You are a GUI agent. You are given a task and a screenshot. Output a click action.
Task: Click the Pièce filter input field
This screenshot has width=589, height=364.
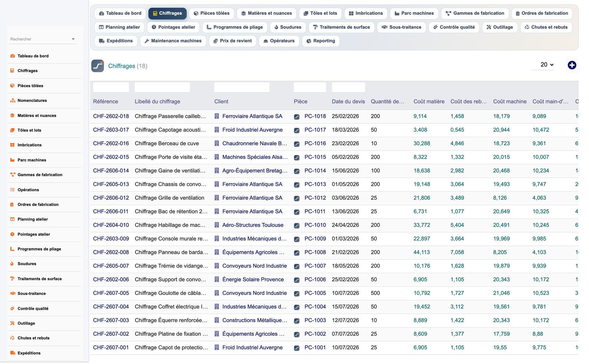(x=310, y=87)
